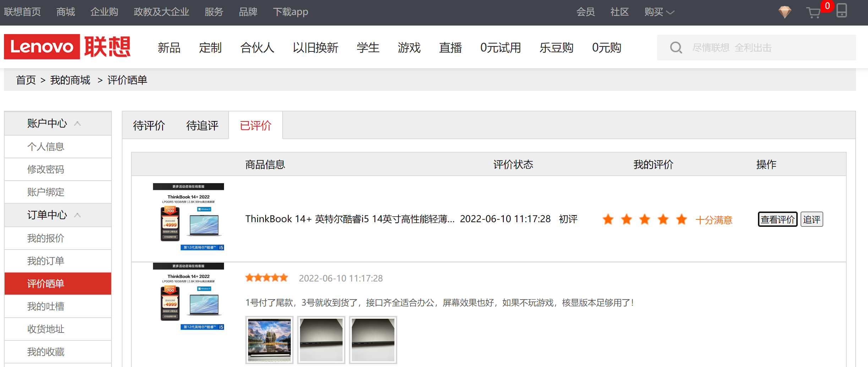This screenshot has height=367, width=868.
Task: Open the shopping cart icon
Action: (813, 12)
